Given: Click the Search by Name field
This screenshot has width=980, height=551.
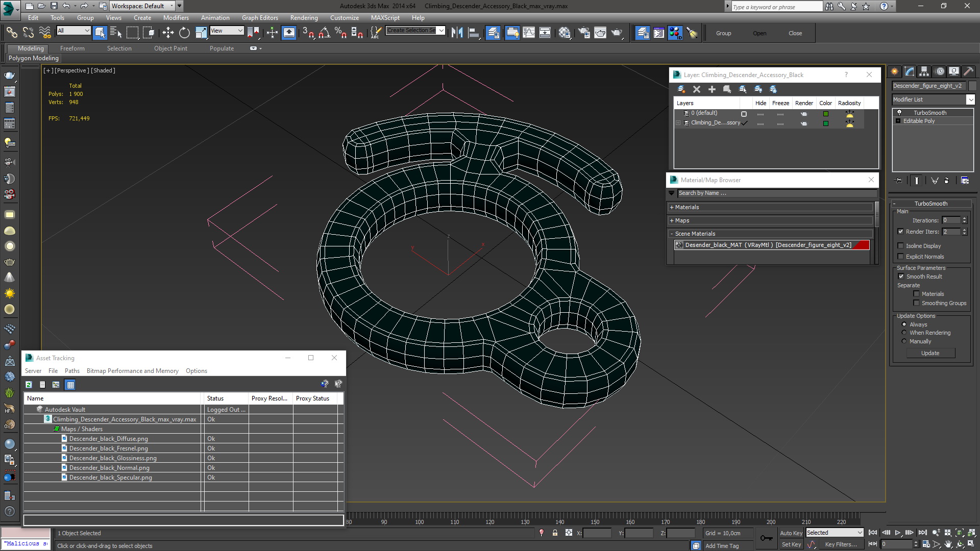Looking at the screenshot, I should click(x=777, y=193).
